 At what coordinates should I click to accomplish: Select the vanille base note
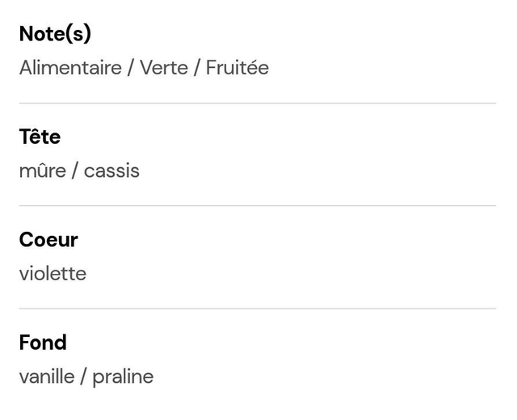coord(46,376)
